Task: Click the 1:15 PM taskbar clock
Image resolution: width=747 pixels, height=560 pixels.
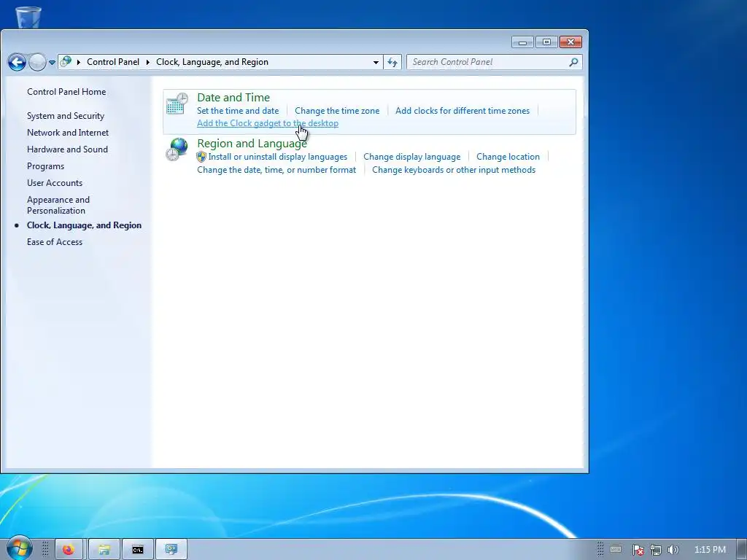Action: pyautogui.click(x=710, y=550)
